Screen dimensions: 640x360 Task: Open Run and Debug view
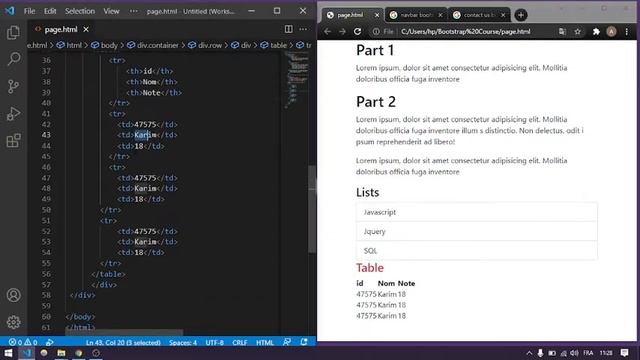(x=13, y=113)
